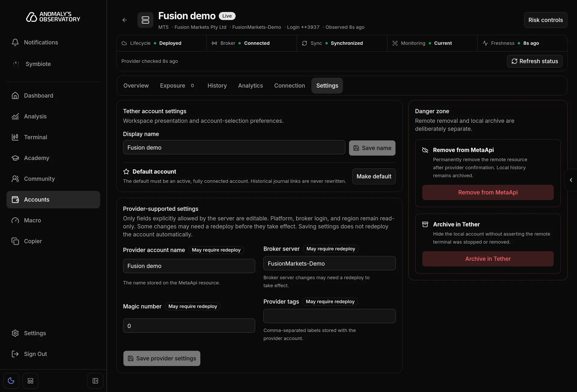Click Anomaly's Observatory logo
577x392 pixels.
53,17
